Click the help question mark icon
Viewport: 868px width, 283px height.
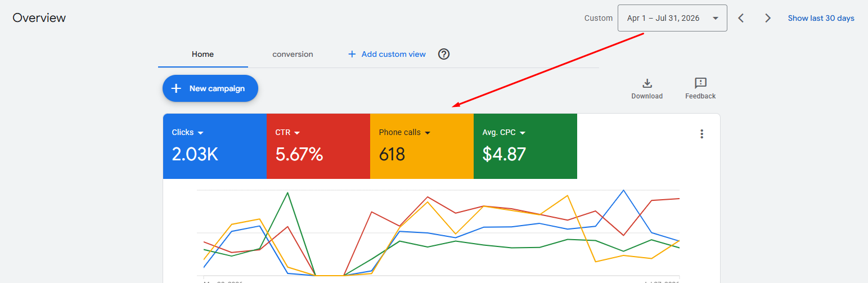tap(444, 54)
